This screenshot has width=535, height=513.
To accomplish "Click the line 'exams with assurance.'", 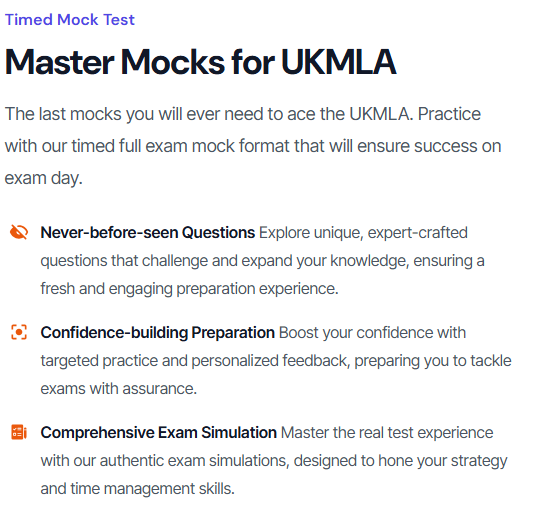I will [119, 389].
